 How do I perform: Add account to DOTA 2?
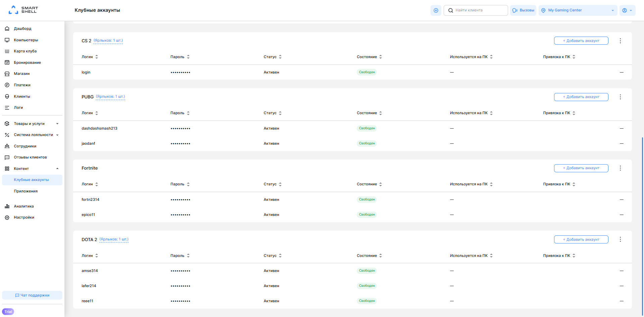(581, 239)
